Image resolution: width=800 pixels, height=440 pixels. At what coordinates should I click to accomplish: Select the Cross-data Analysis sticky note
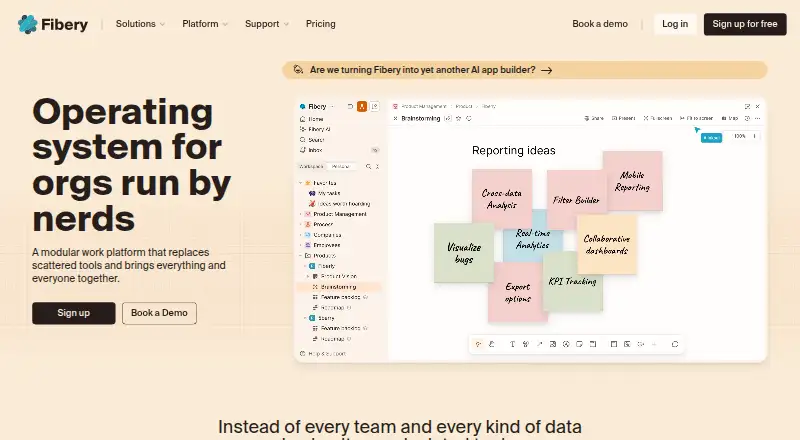pyautogui.click(x=502, y=199)
